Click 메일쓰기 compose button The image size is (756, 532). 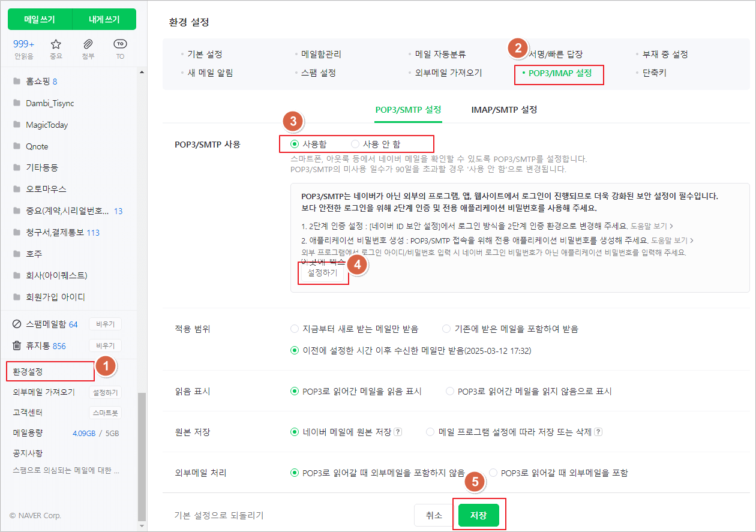(x=40, y=19)
